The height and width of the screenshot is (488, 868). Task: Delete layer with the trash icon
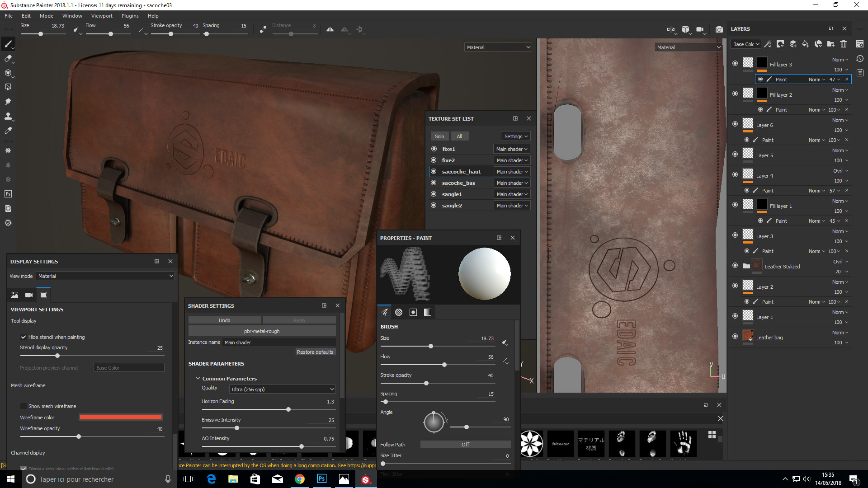coord(844,44)
